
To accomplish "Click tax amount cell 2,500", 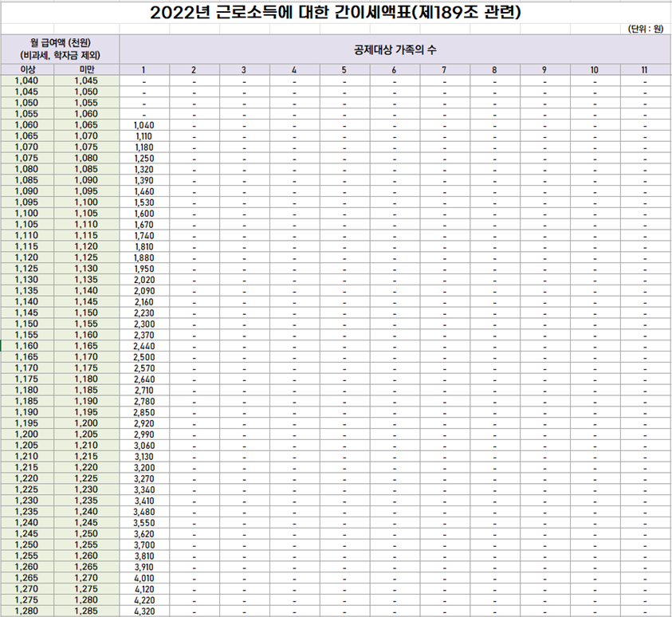I will coord(144,357).
